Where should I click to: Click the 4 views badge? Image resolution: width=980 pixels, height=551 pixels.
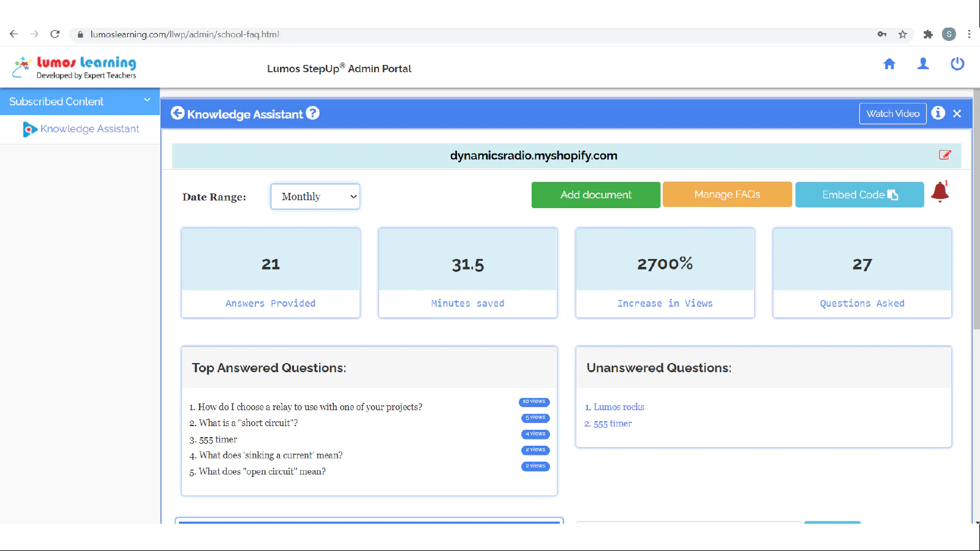click(x=535, y=434)
